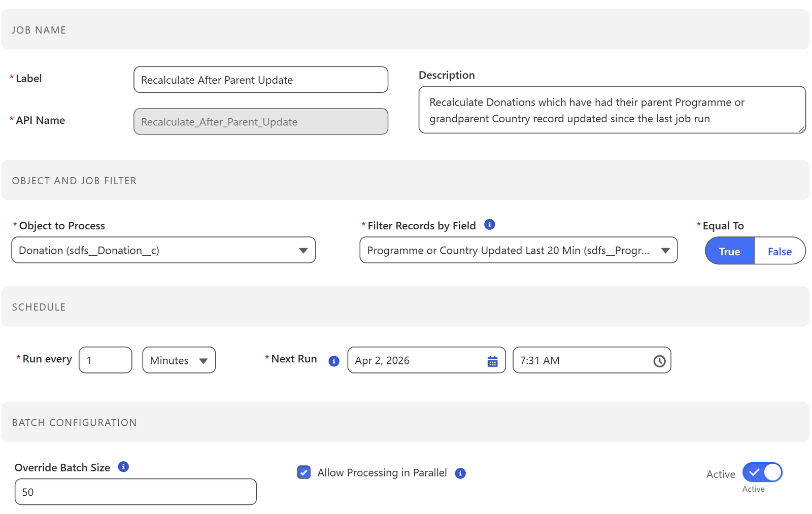Click the Next Run time field showing 7:31 AM
812x514 pixels.
click(592, 360)
